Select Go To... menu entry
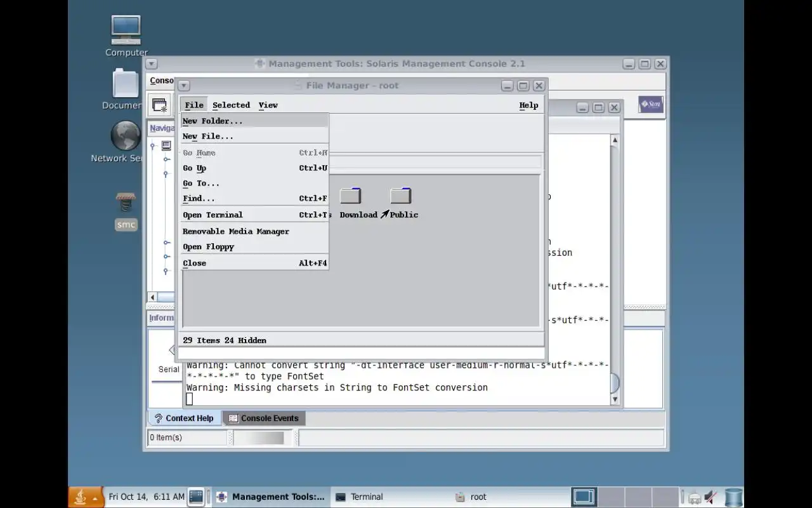The width and height of the screenshot is (812, 508). coord(254,183)
